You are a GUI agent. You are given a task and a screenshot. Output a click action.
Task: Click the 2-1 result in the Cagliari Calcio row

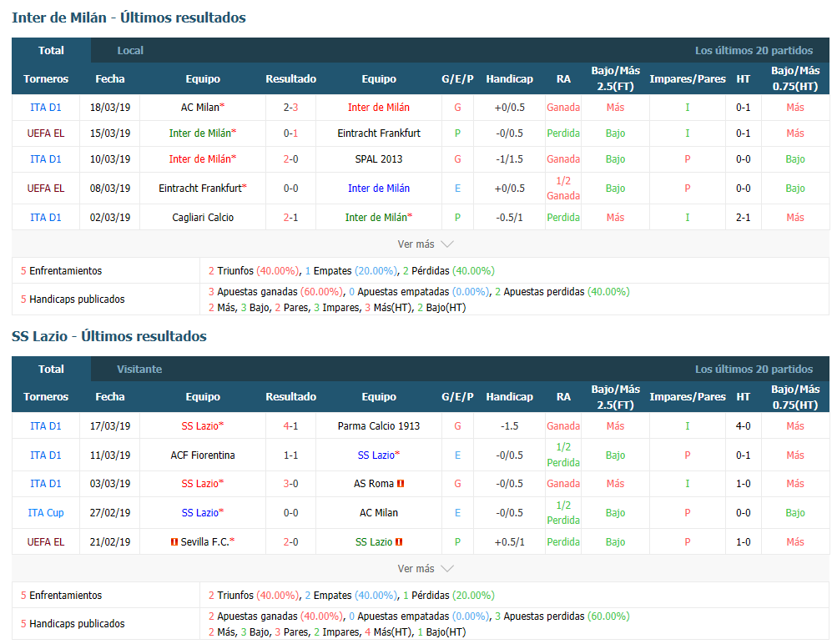pos(291,217)
